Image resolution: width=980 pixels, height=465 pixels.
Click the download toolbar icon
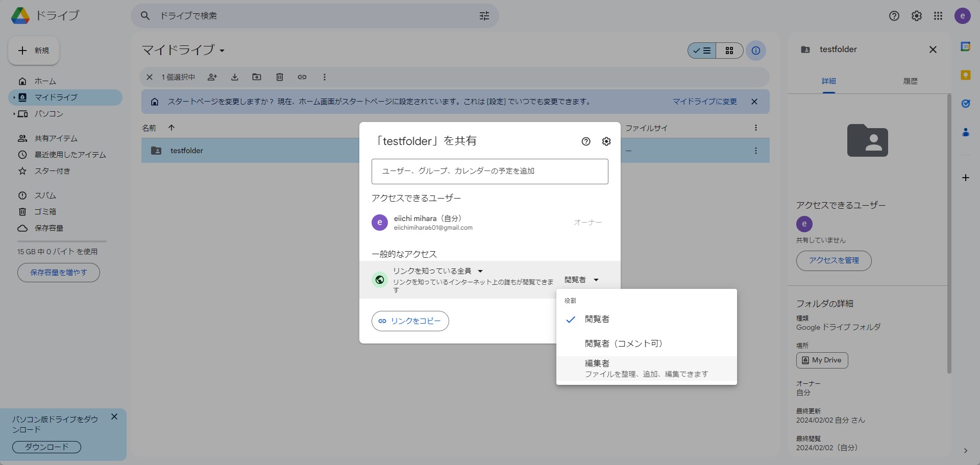tap(235, 77)
